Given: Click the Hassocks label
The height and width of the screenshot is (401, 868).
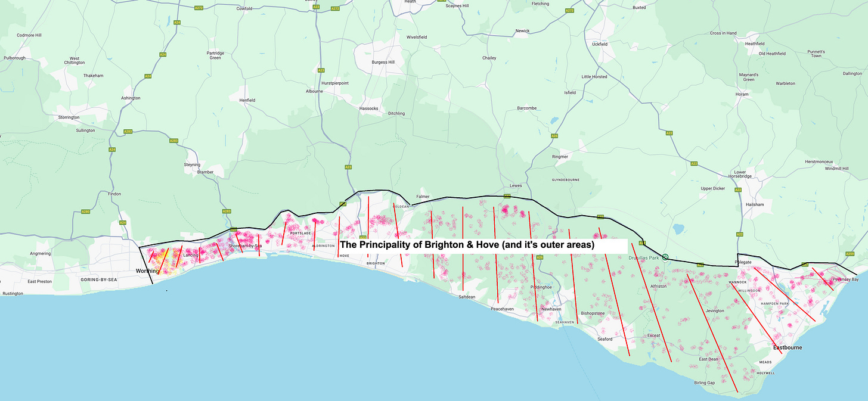Looking at the screenshot, I should pos(368,108).
